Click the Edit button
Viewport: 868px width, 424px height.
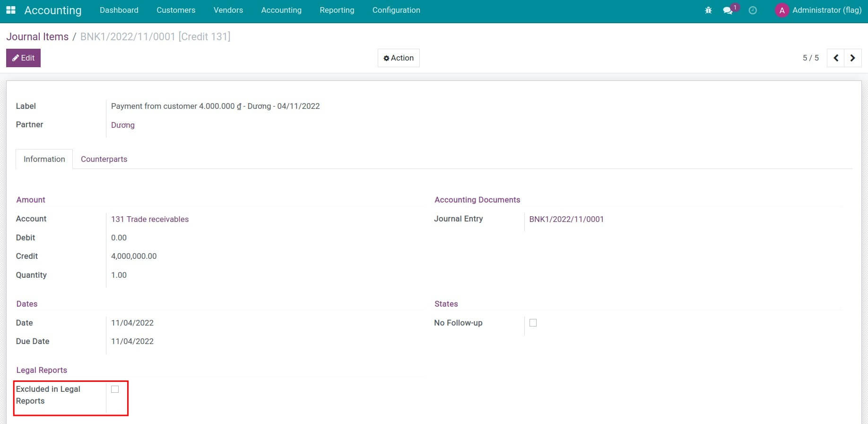tap(23, 58)
